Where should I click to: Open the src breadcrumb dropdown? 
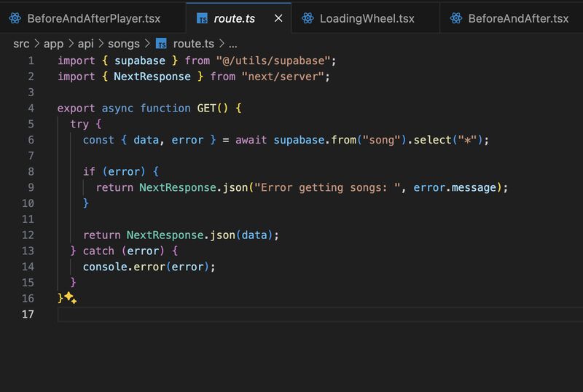21,43
